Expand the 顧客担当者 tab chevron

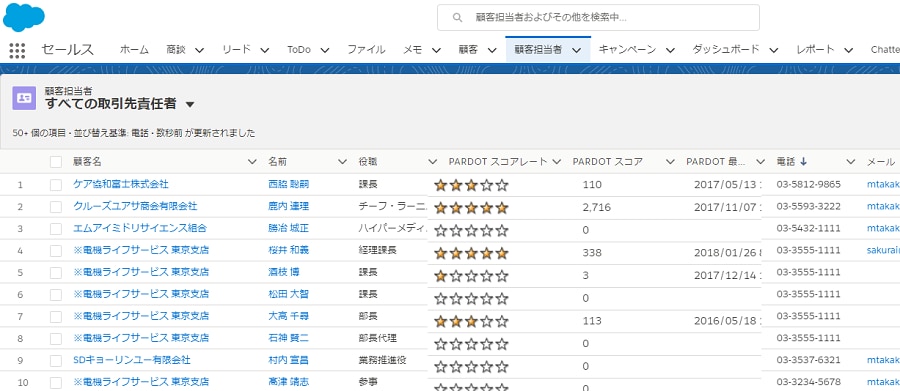tap(577, 50)
